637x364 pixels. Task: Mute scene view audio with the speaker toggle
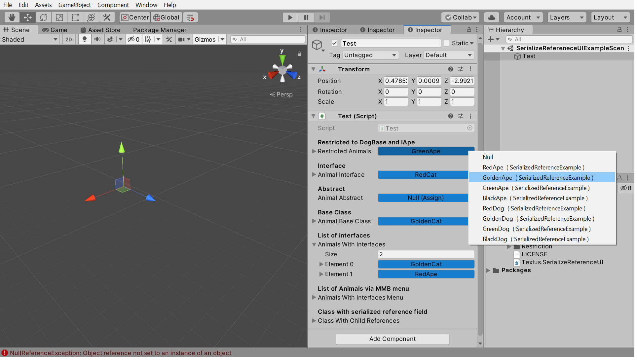tap(97, 39)
